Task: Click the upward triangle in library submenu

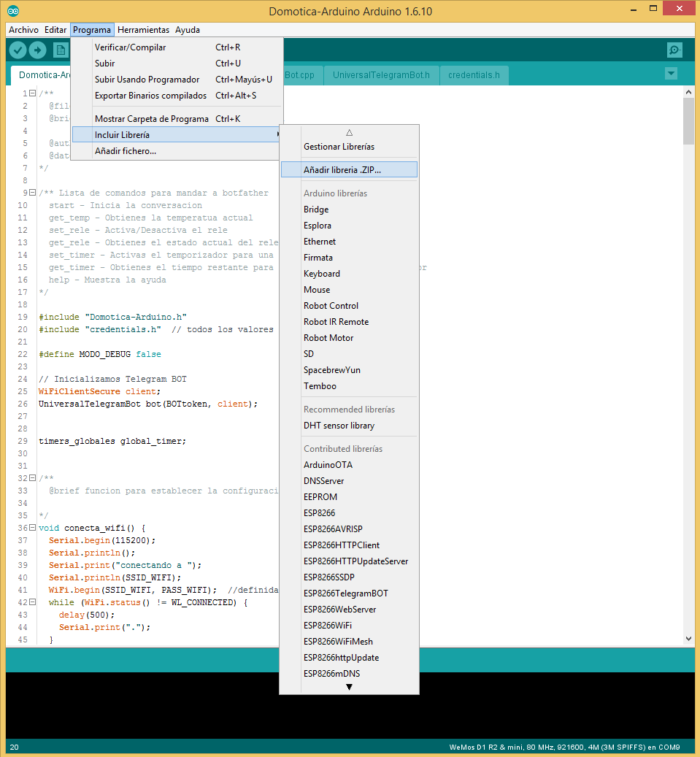Action: point(349,132)
